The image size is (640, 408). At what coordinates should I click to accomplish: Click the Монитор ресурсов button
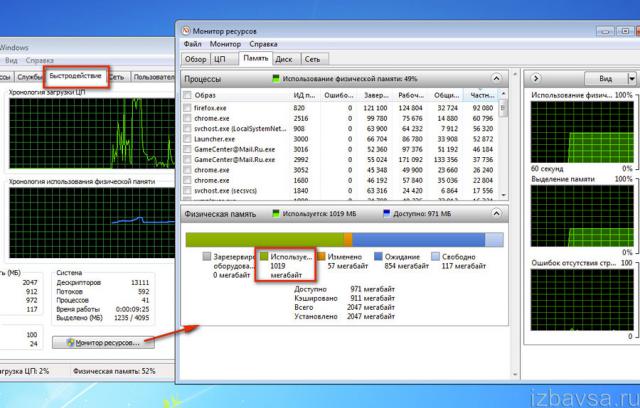(x=111, y=343)
